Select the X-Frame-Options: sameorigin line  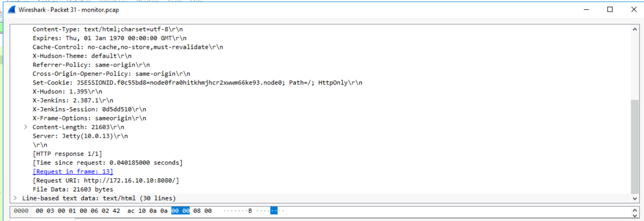click(89, 118)
